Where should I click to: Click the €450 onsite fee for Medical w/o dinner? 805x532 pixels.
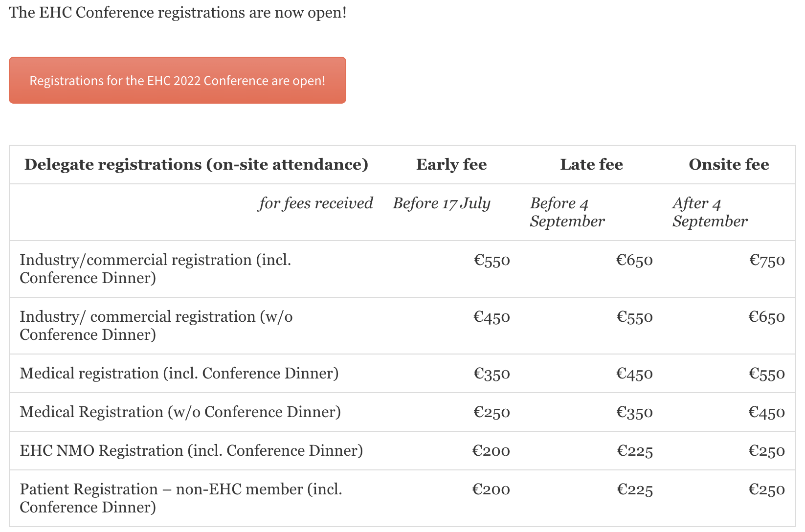point(767,412)
